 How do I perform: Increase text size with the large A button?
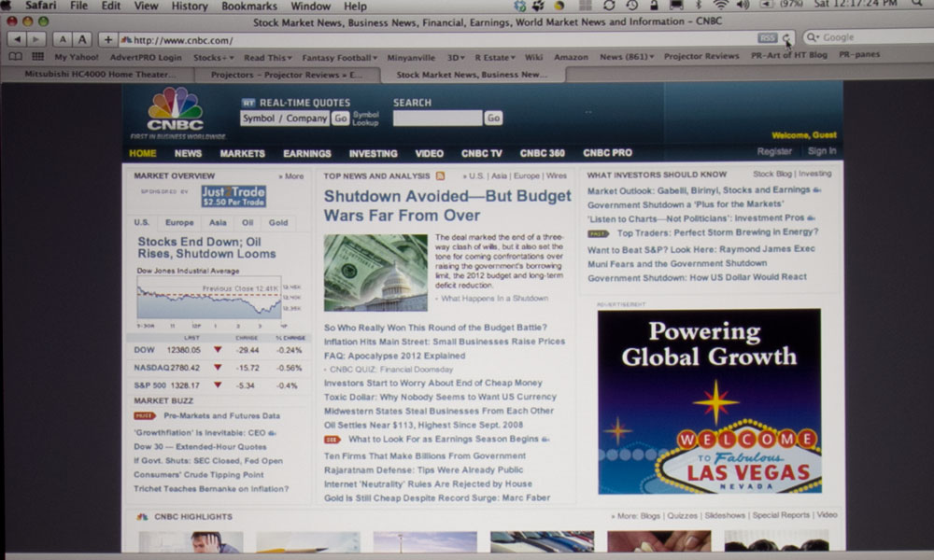tap(82, 40)
